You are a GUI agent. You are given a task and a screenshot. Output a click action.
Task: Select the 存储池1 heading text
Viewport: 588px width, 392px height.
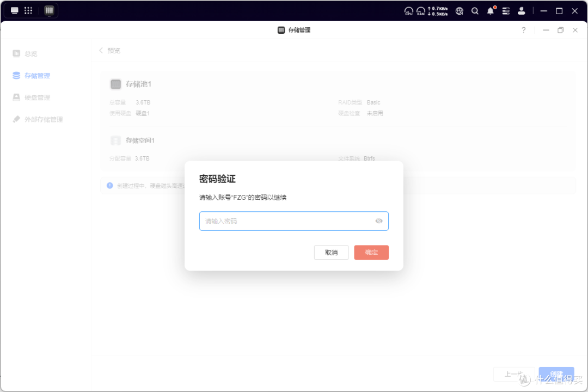(138, 84)
